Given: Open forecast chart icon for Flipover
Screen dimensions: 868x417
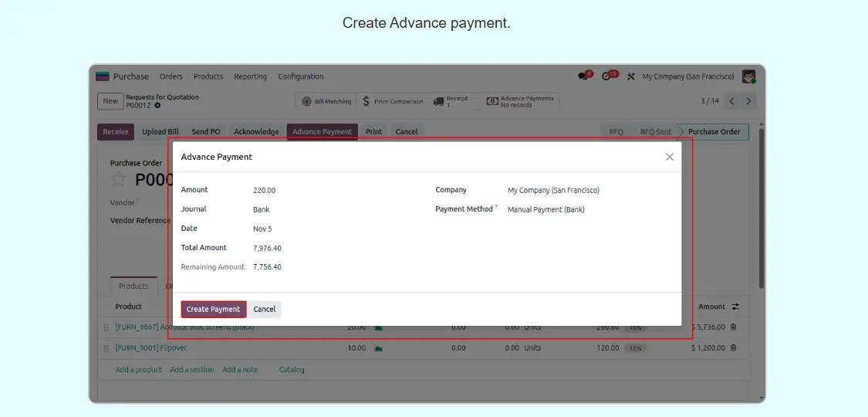Looking at the screenshot, I should pos(378,348).
